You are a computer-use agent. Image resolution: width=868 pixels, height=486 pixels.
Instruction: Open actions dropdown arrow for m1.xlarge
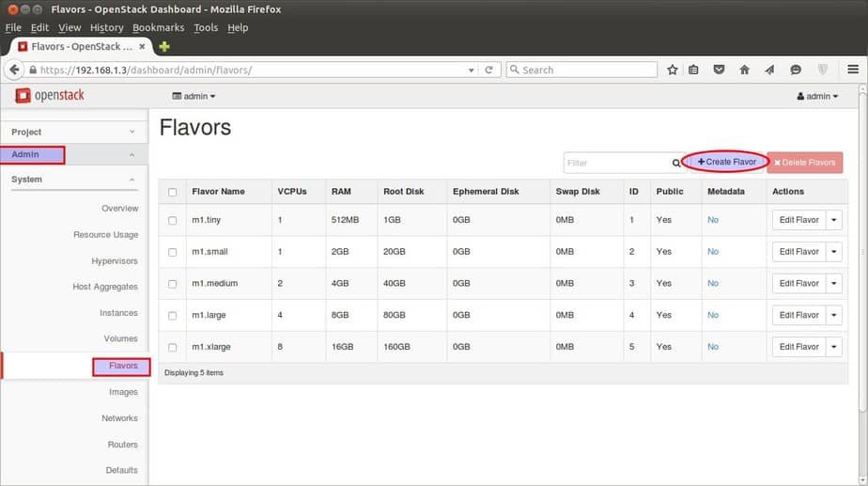pyautogui.click(x=834, y=347)
